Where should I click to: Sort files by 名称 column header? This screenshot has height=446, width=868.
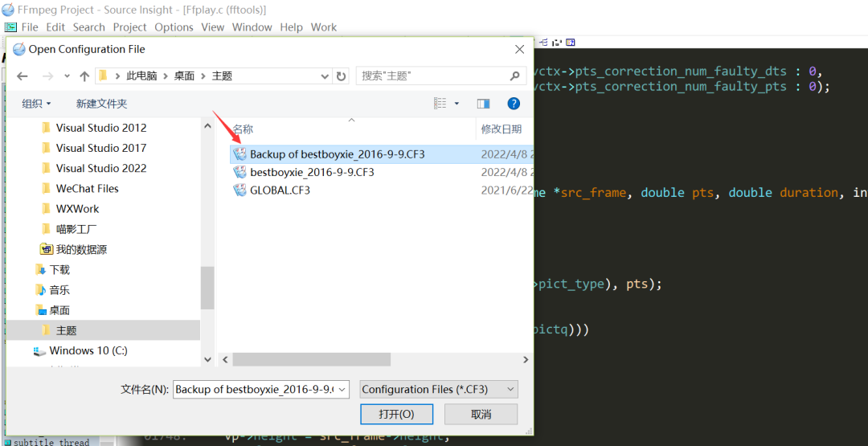point(243,129)
